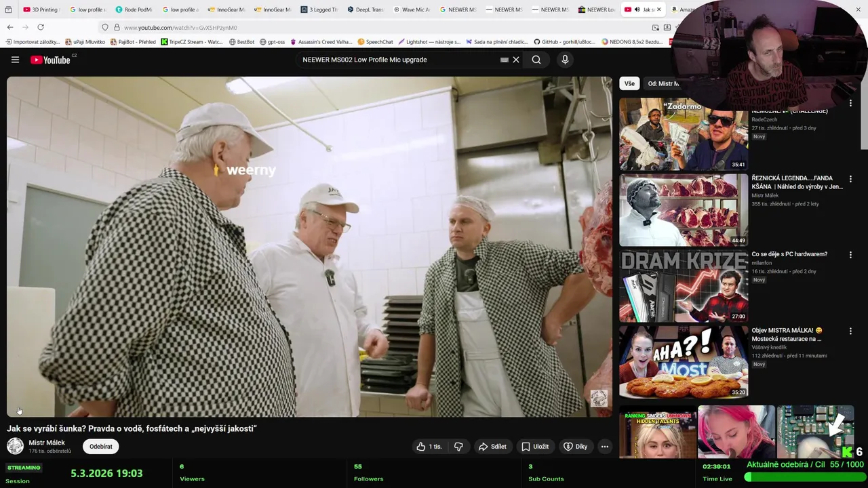
Task: Open options menu for RadeCzech video
Action: 850,104
